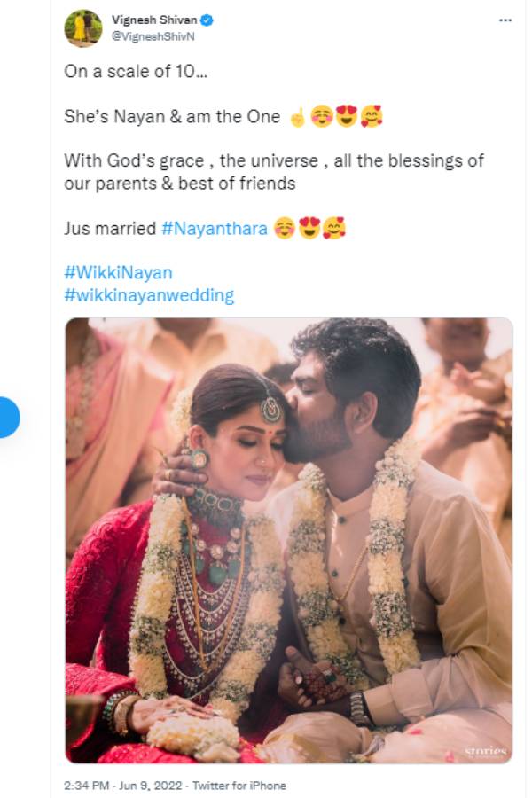Viewport: 532px width, 798px height.
Task: Open the three-dot more options menu
Action: click(x=505, y=20)
